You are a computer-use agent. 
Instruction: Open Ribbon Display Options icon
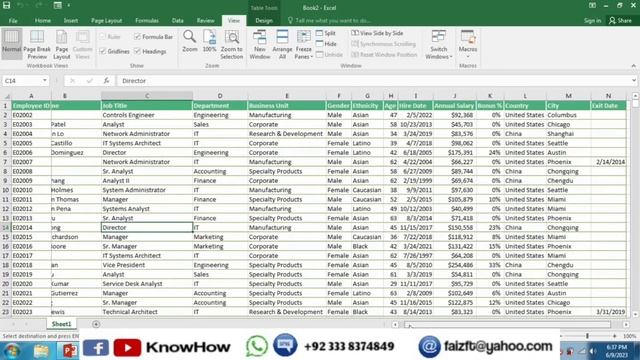point(592,5)
